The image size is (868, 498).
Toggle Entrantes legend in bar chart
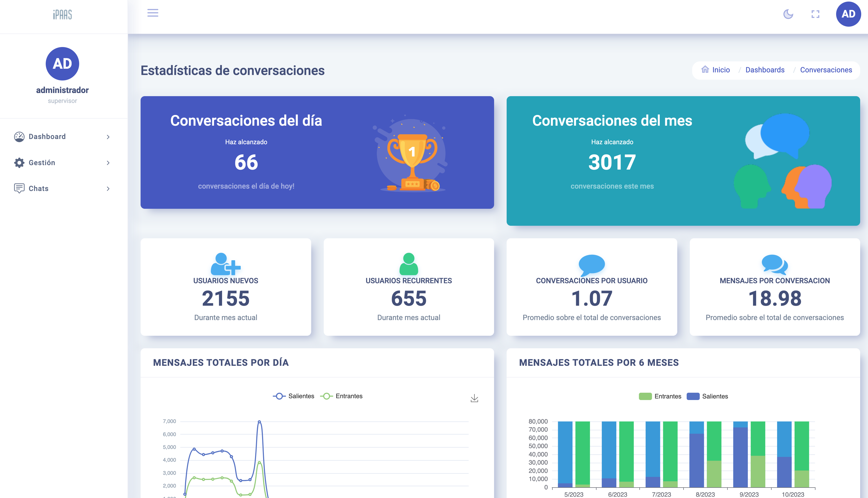(660, 396)
